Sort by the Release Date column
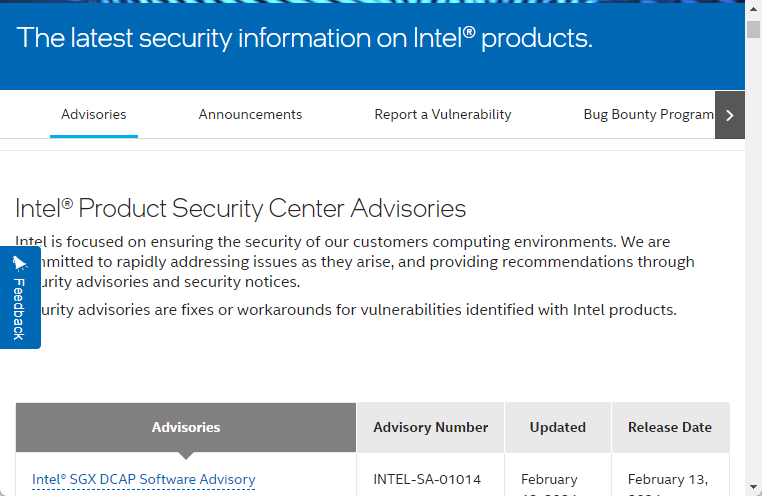762x496 pixels. coord(670,428)
